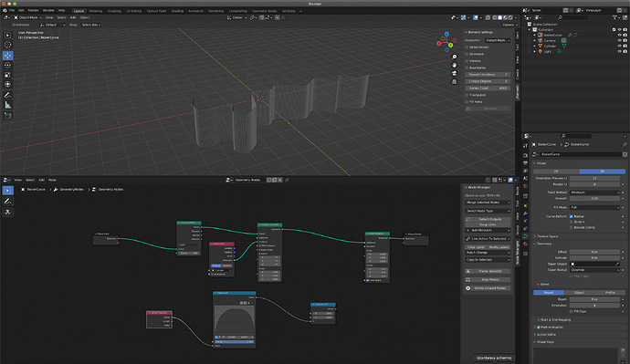Image resolution: width=630 pixels, height=364 pixels.
Task: Click the Align Nodes button
Action: [x=488, y=280]
